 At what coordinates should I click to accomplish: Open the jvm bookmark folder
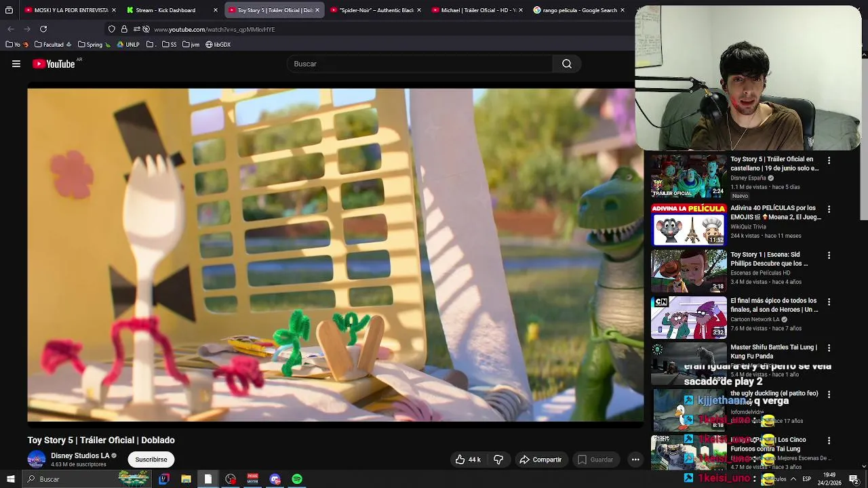[x=191, y=45]
